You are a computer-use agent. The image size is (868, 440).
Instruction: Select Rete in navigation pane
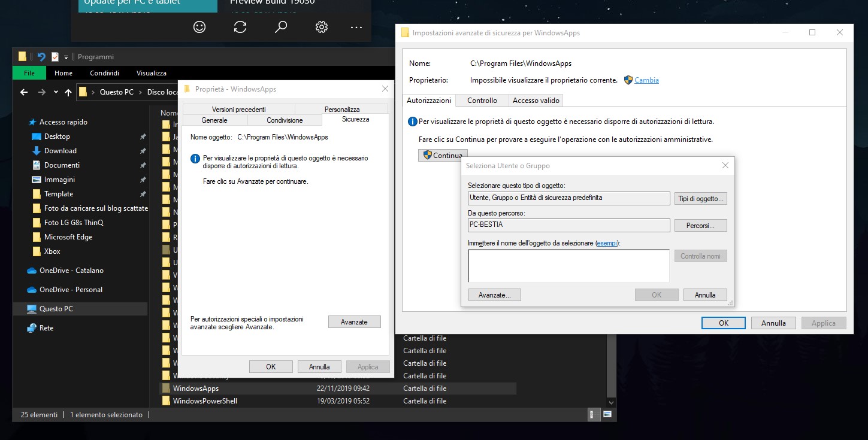click(x=46, y=328)
